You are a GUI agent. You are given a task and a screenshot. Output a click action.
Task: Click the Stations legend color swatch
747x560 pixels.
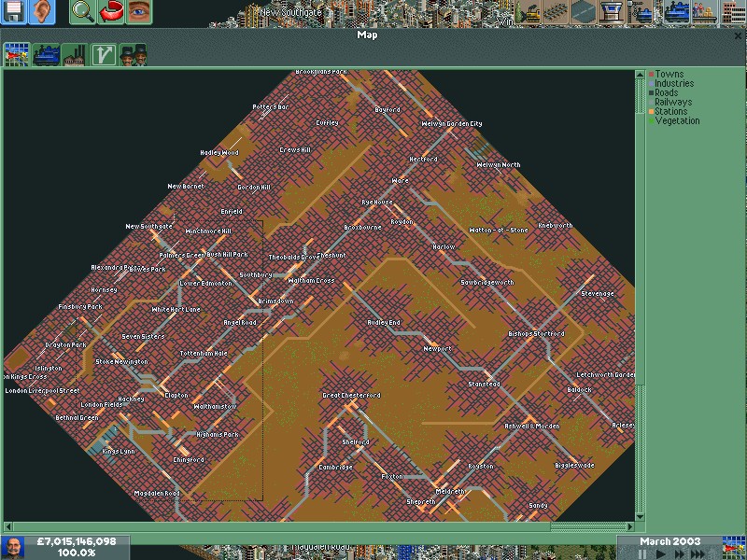point(651,111)
